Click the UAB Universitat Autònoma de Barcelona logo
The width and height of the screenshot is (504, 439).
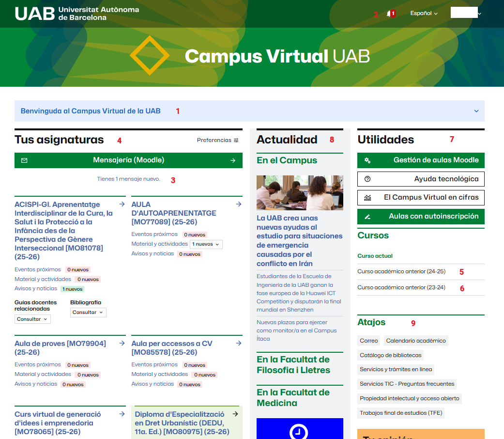pos(77,14)
